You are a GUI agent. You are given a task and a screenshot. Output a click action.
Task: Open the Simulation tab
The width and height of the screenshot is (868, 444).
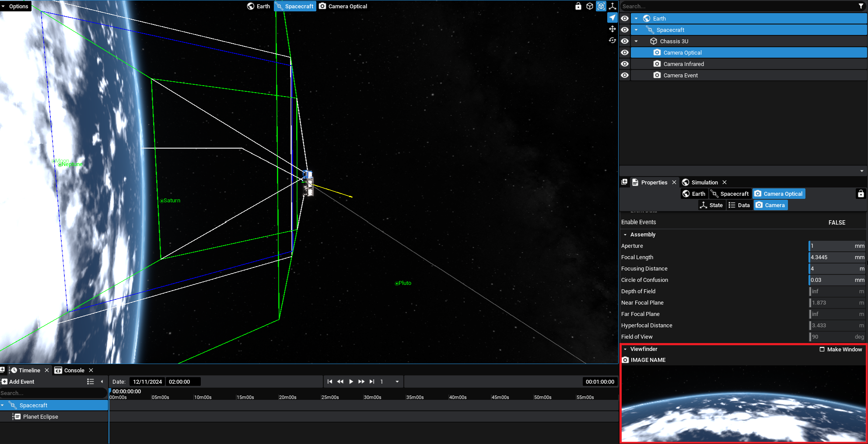click(704, 182)
